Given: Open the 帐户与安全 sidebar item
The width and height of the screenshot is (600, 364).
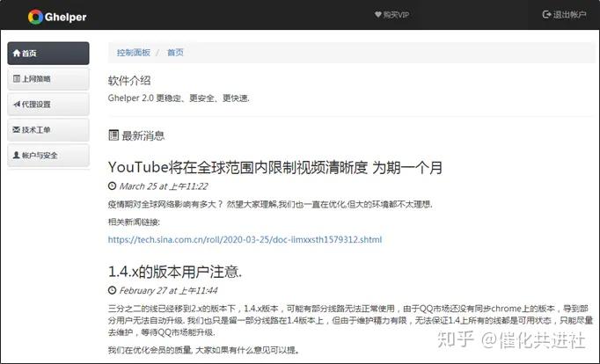Looking at the screenshot, I should point(48,156).
